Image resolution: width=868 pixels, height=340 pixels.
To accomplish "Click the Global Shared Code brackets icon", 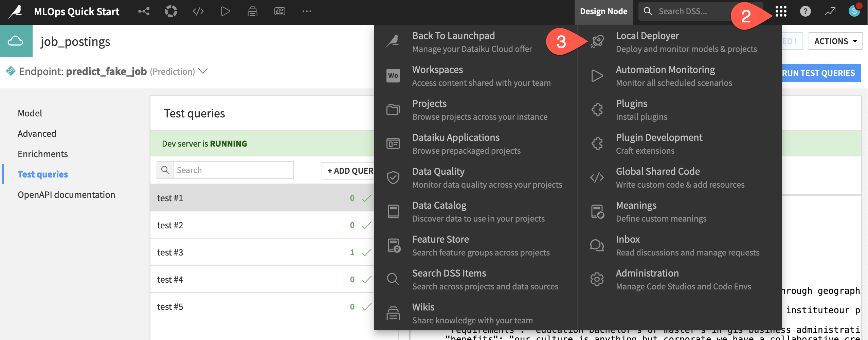I will (597, 177).
